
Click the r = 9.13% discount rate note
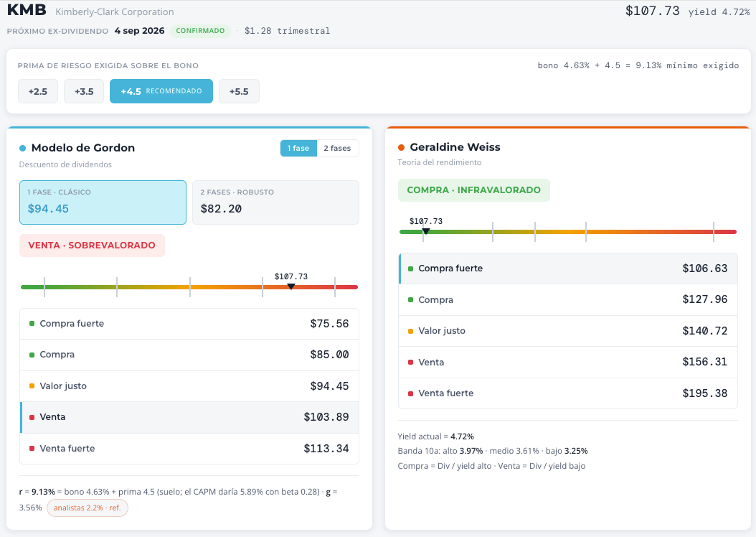pyautogui.click(x=179, y=500)
